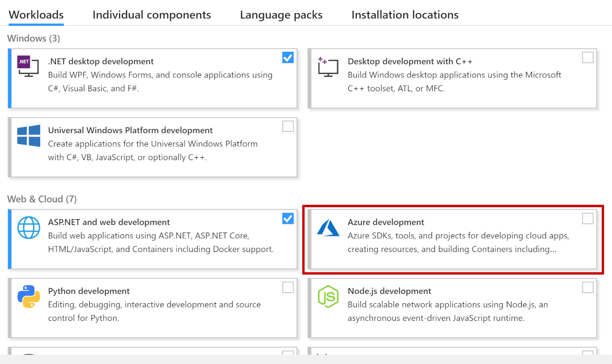Switch to the Workloads tab
The image size is (612, 364).
pos(36,15)
